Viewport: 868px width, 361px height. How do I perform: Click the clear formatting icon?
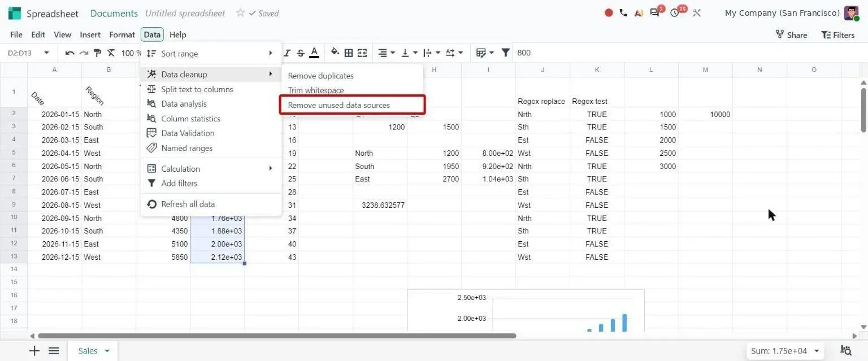point(111,53)
